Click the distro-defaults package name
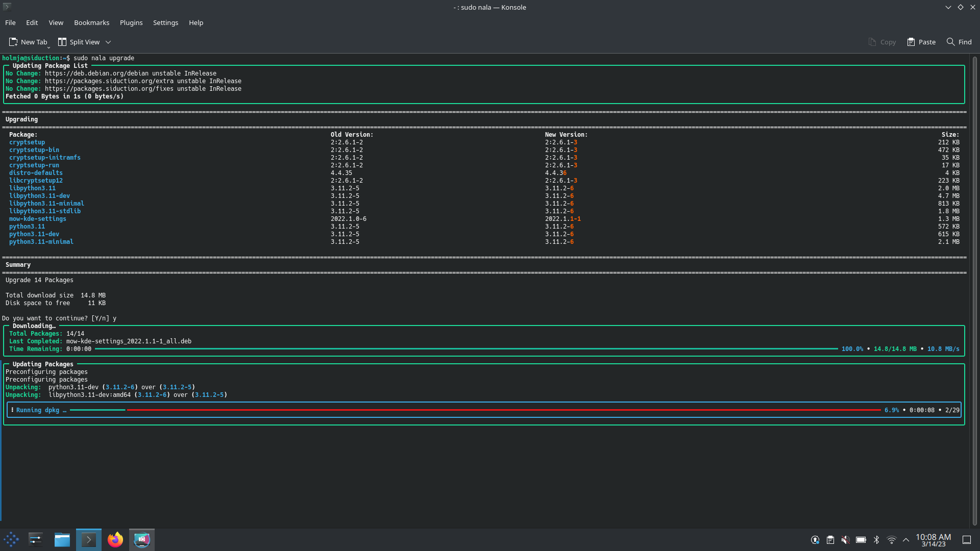 tap(36, 173)
